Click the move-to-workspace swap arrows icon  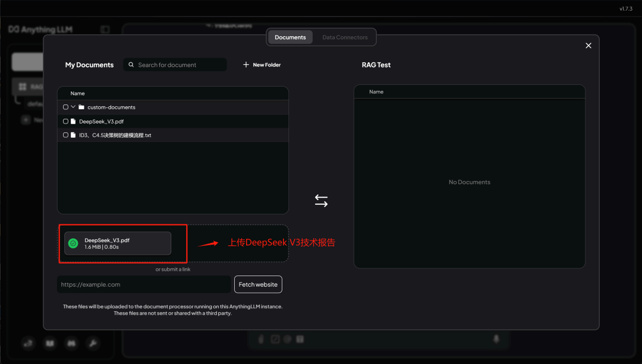click(x=321, y=201)
